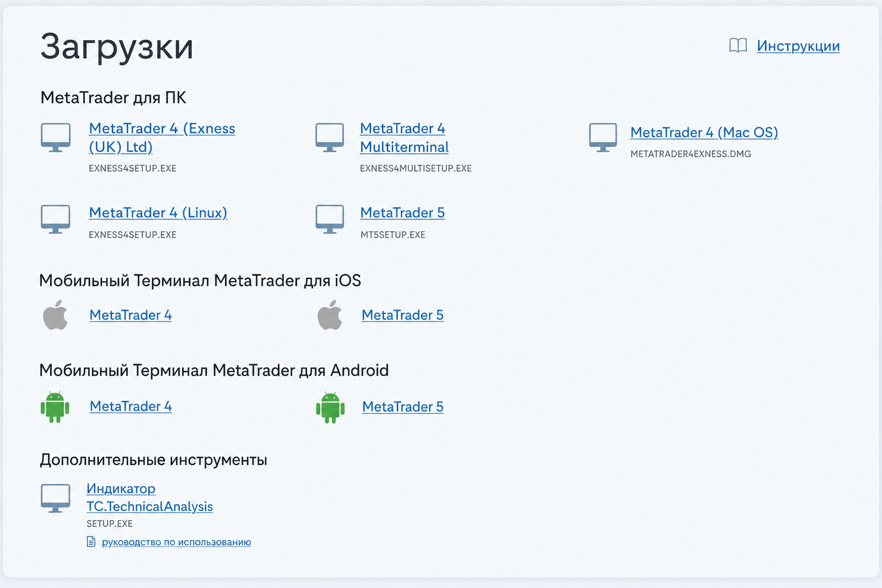882x588 pixels.
Task: Click the monitor icon beside Индикатор TC.TechnicalAnalysis
Action: point(56,498)
